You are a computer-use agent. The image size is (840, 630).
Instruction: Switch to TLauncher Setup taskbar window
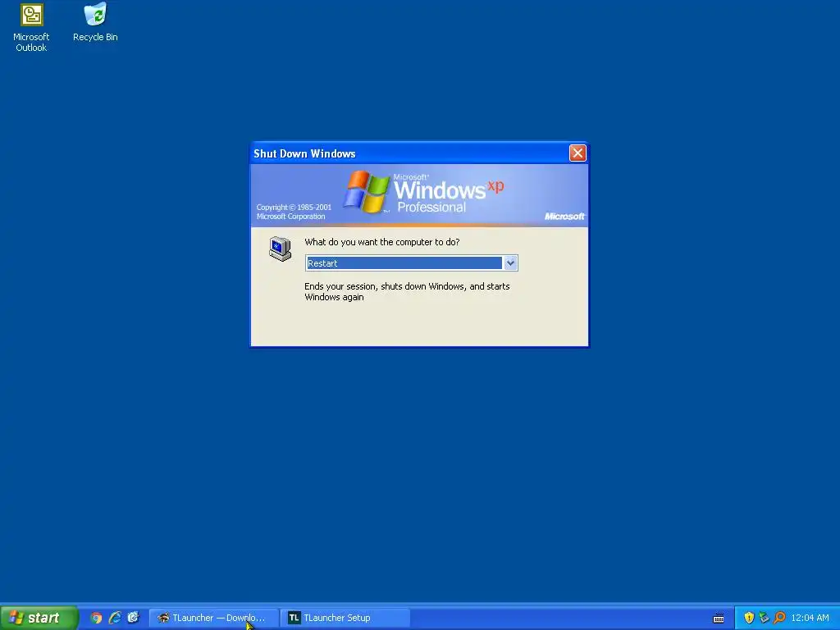[x=345, y=618]
